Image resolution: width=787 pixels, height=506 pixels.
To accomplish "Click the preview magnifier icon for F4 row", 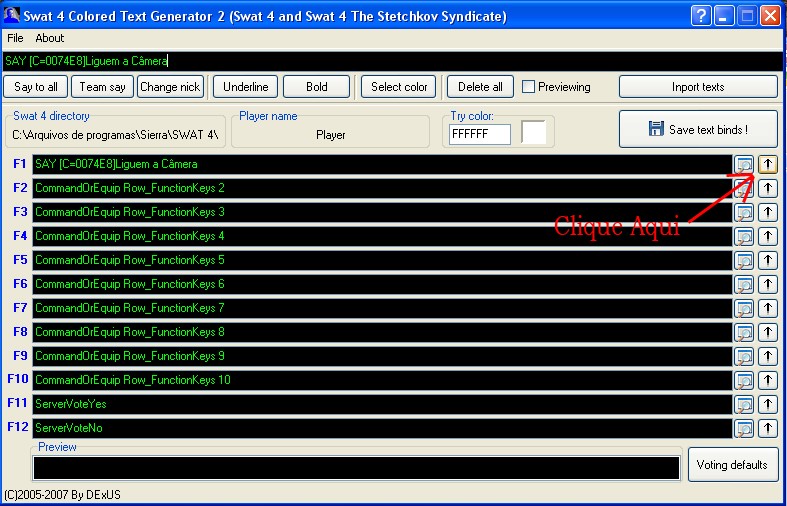I will pos(744,236).
